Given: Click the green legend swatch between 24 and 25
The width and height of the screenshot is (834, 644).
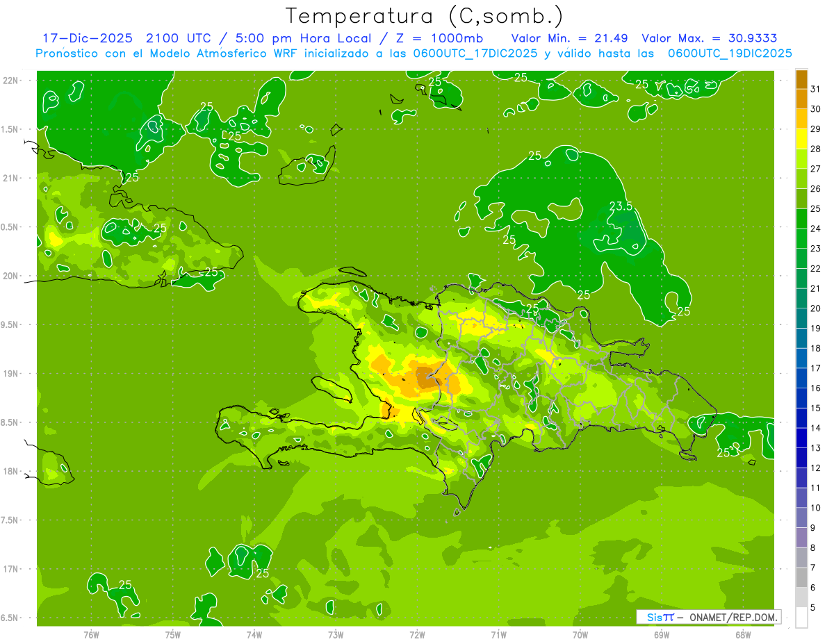Looking at the screenshot, I should [x=801, y=219].
